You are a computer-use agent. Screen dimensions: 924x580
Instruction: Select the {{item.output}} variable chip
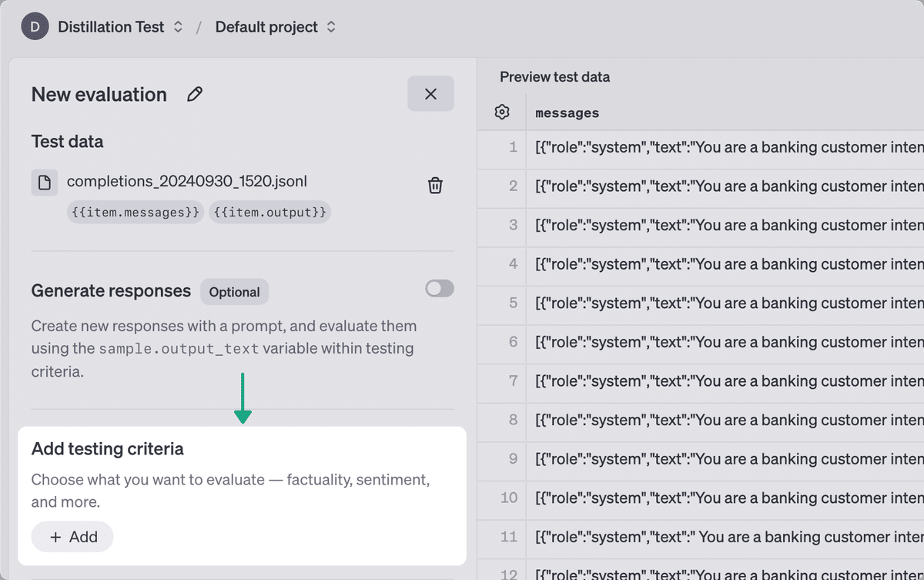coord(269,212)
